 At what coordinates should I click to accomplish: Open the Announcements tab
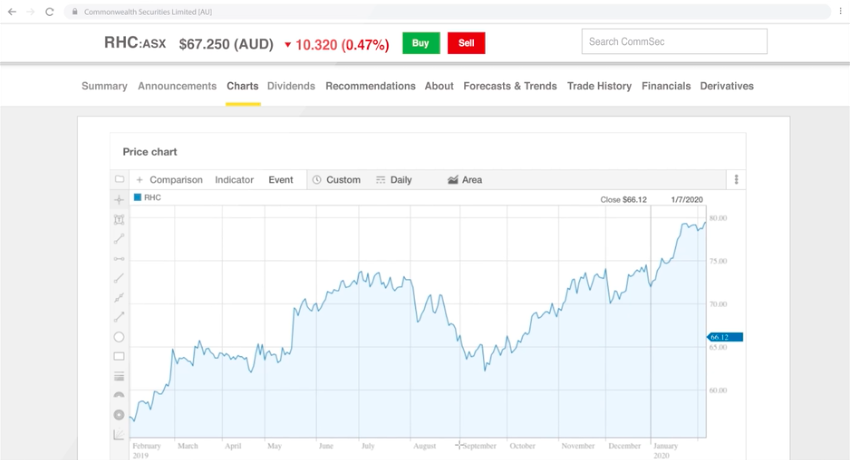[x=177, y=86]
